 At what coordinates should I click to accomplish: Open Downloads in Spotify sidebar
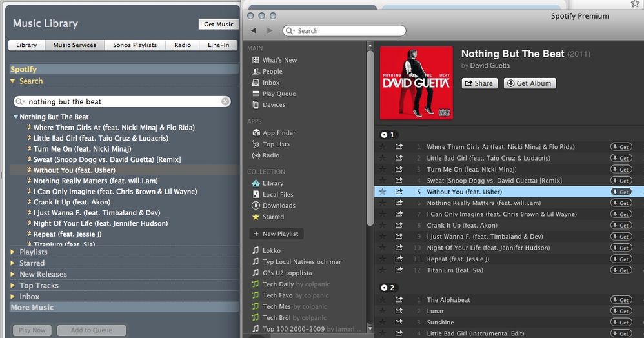[274, 206]
